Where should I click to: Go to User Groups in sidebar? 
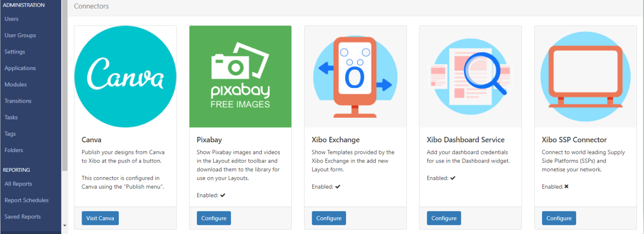pos(20,35)
